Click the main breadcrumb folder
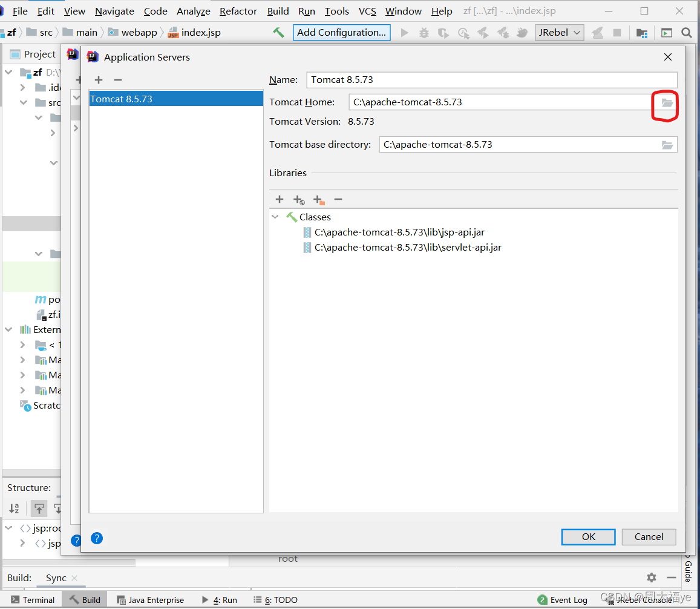The height and width of the screenshot is (609, 700). coord(80,33)
